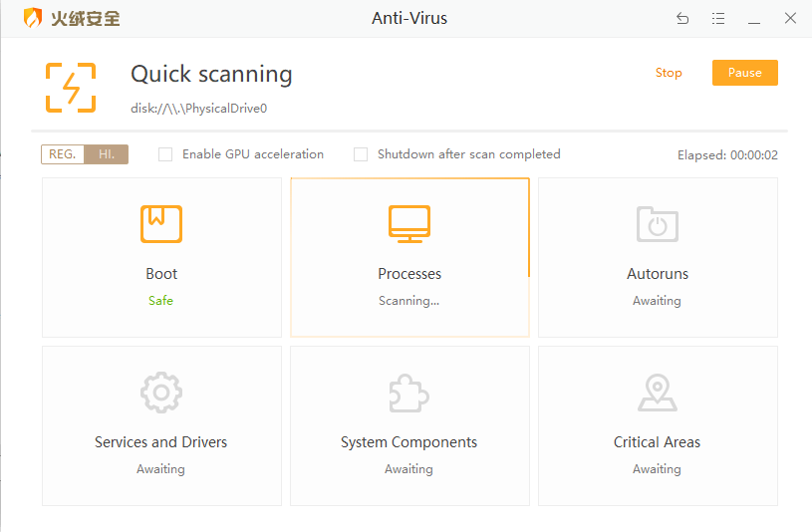Open the title bar menu list icon
The width and height of the screenshot is (812, 532).
[x=718, y=18]
